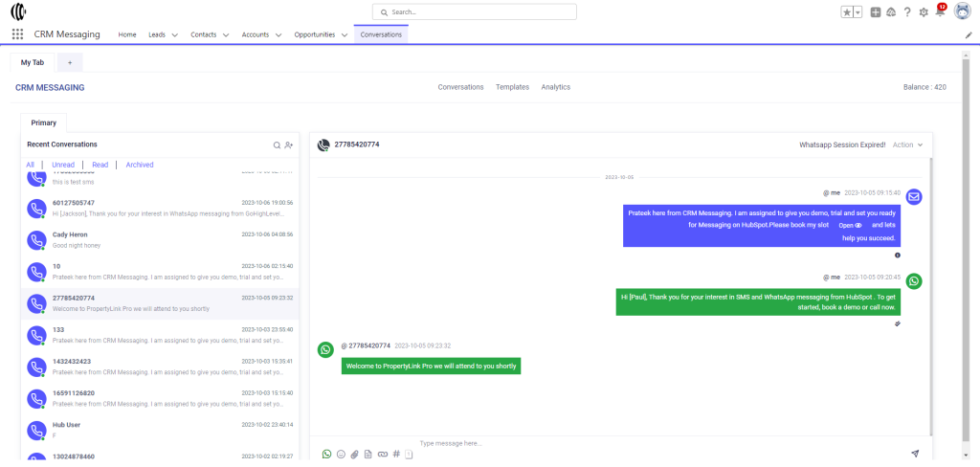Click the add contact icon
980x467 pixels.
point(288,145)
